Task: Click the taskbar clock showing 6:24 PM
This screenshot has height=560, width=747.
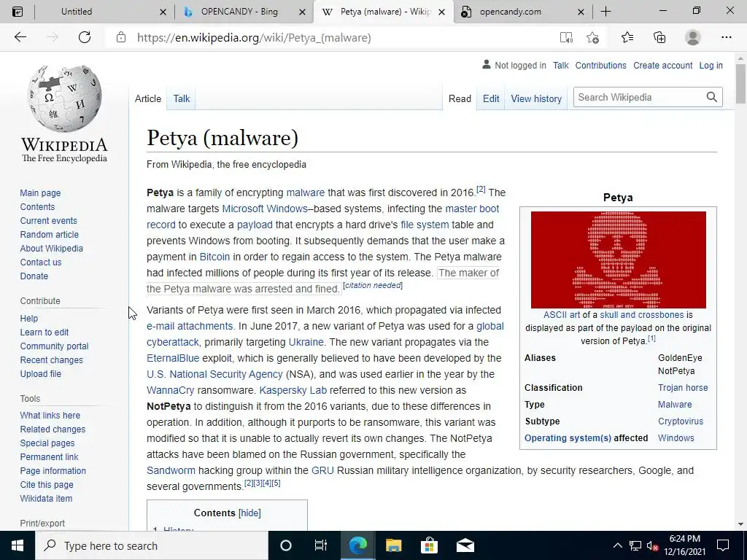Action: pyautogui.click(x=684, y=545)
